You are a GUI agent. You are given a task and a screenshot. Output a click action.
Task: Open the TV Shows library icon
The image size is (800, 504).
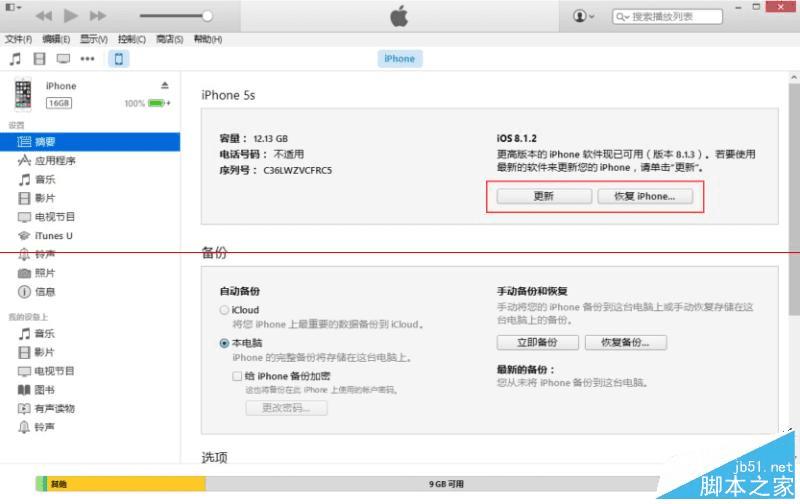(63, 59)
